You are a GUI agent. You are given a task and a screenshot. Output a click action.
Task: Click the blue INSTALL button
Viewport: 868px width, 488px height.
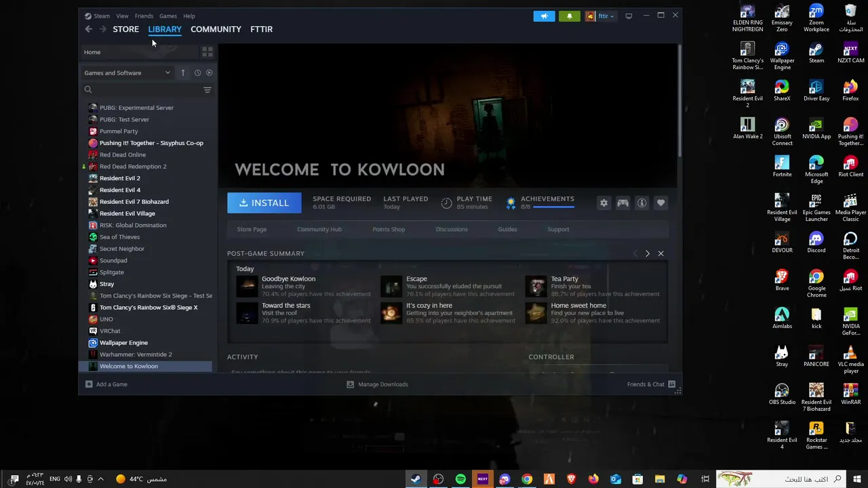click(264, 203)
